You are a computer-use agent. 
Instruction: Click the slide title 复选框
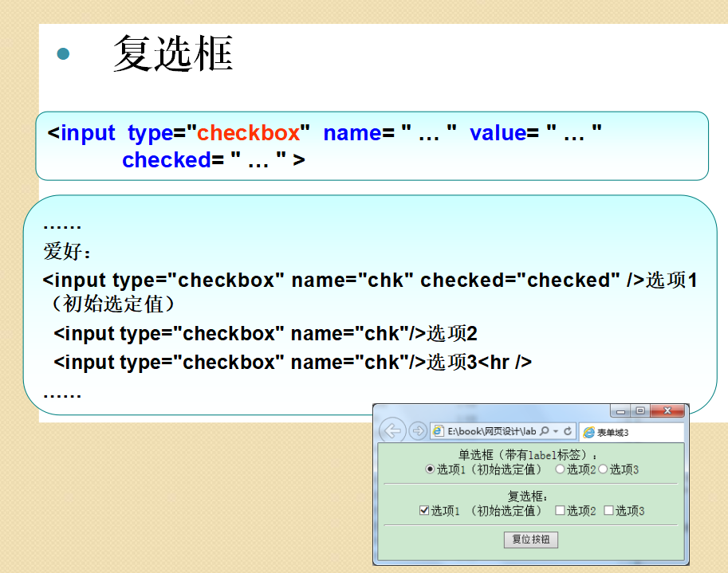[173, 54]
